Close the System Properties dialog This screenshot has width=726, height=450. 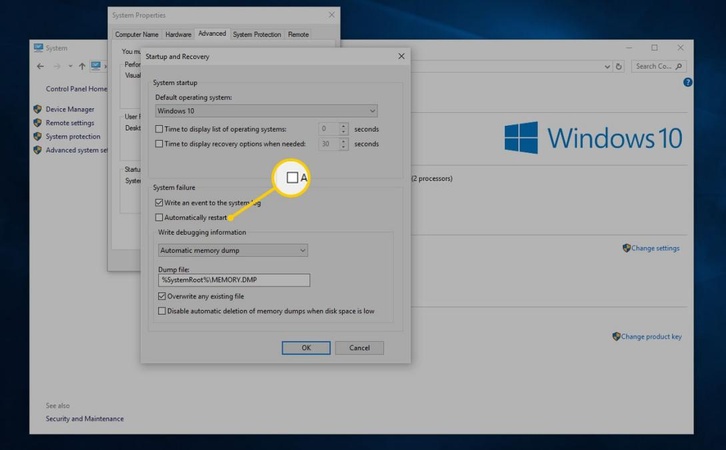click(332, 15)
